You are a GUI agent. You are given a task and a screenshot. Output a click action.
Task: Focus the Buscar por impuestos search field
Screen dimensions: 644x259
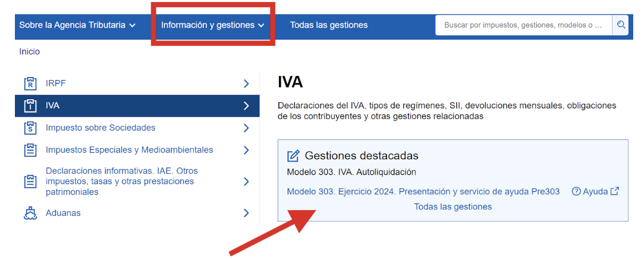point(524,25)
